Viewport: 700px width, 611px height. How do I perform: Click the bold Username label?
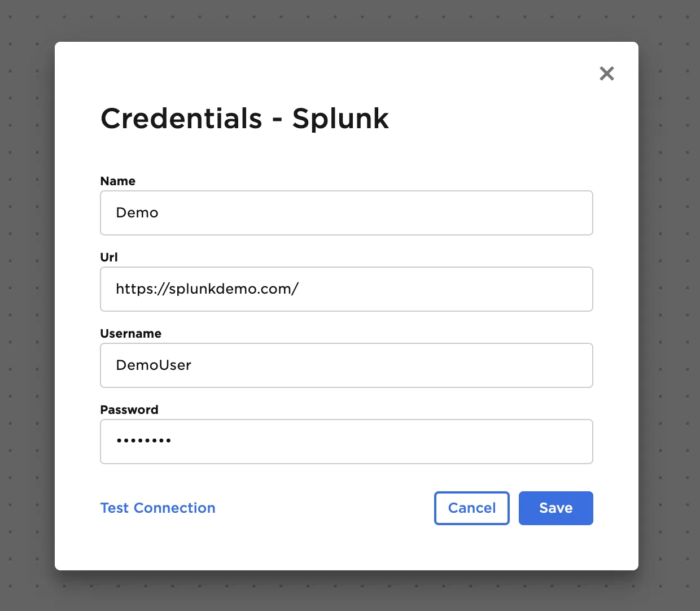[131, 334]
